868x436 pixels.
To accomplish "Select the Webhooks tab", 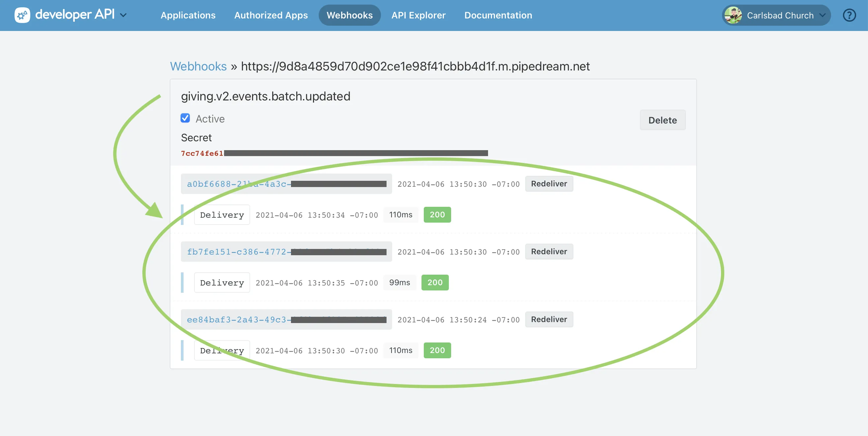I will 349,15.
